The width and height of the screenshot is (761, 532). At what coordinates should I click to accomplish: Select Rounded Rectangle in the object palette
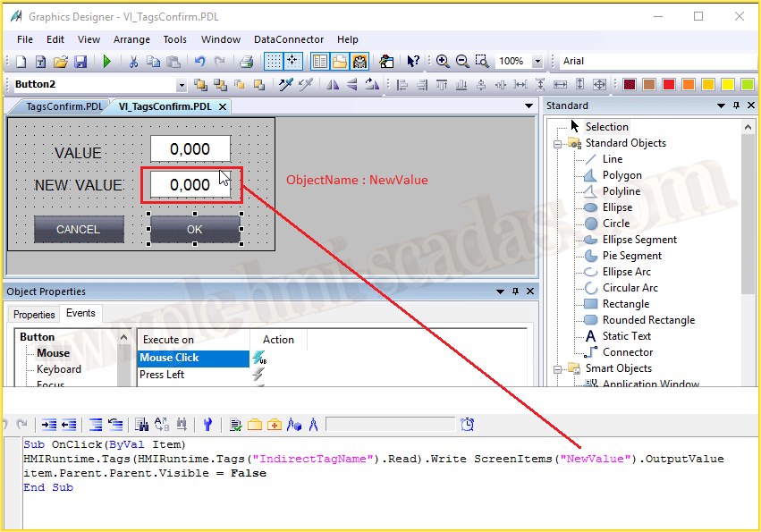[x=647, y=320]
